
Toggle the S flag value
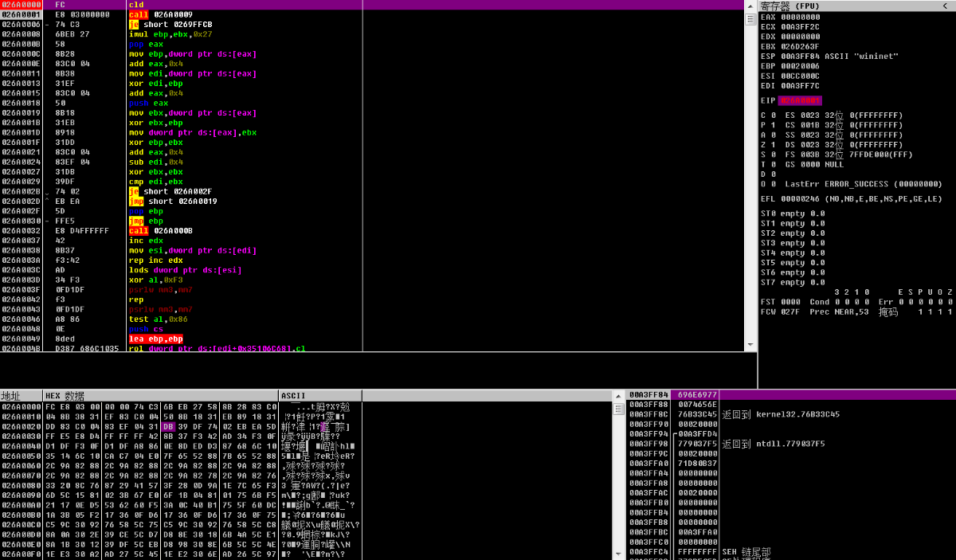pyautogui.click(x=773, y=155)
